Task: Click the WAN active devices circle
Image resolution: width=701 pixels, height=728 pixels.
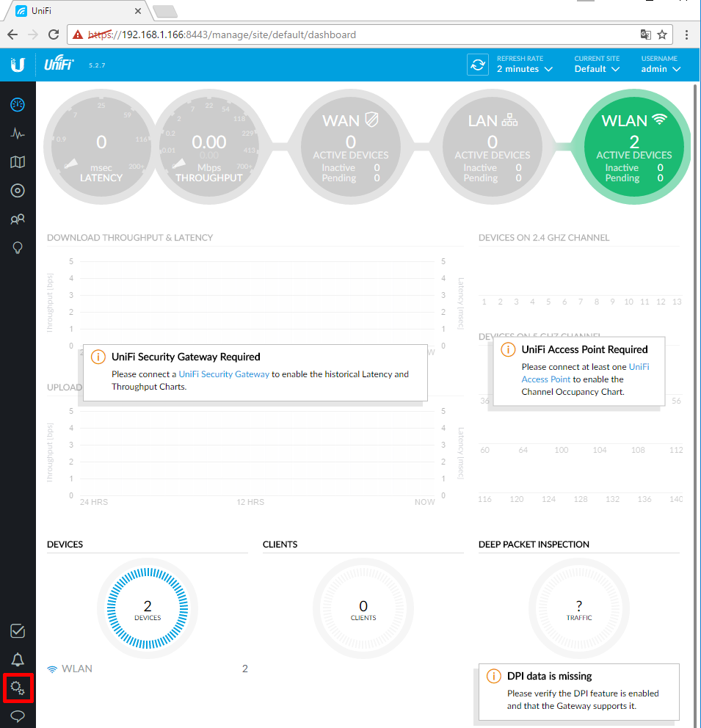Action: pyautogui.click(x=351, y=146)
